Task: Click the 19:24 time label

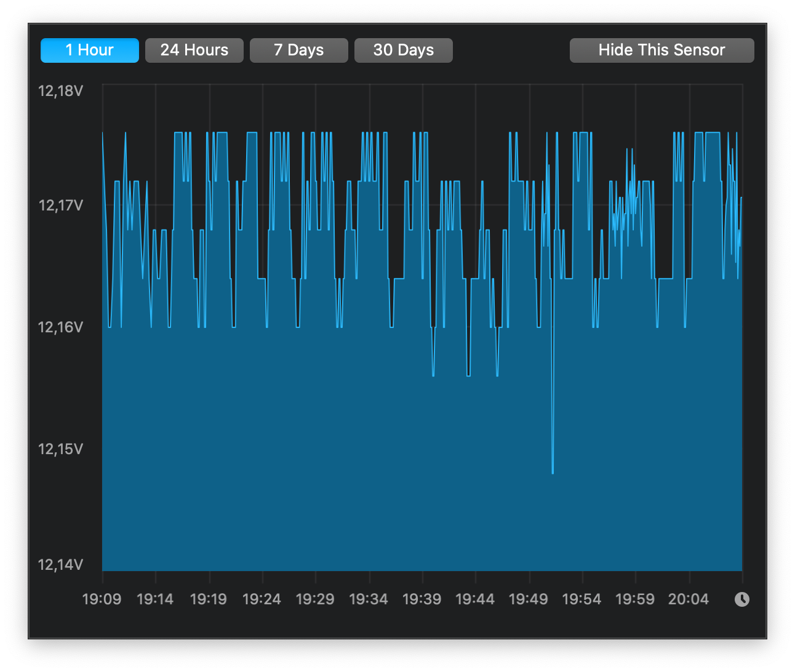Action: tap(262, 599)
